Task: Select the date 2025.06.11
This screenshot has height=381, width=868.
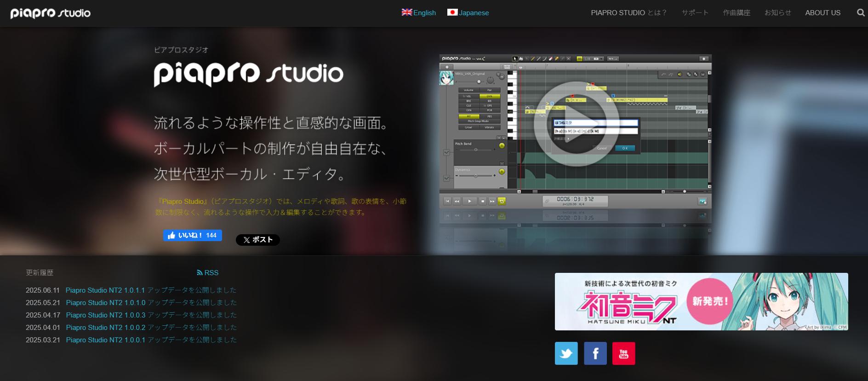Action: click(43, 290)
